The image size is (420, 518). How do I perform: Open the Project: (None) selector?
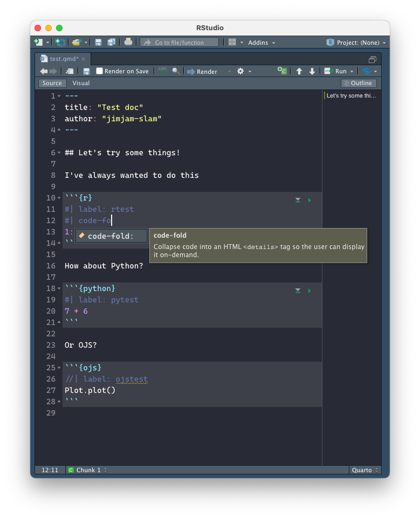click(x=359, y=42)
